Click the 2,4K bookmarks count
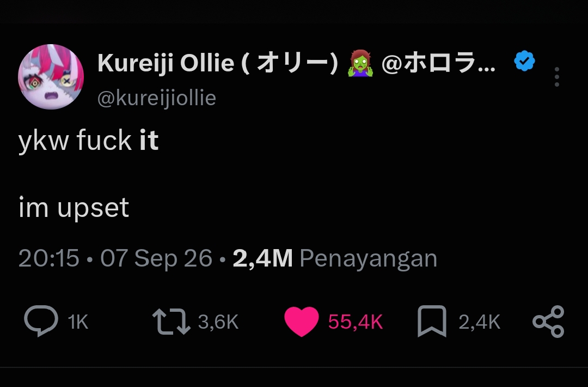This screenshot has width=588, height=387. point(479,322)
